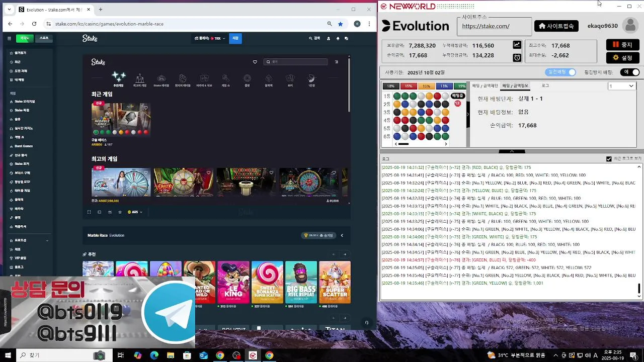This screenshot has width=644, height=362.
Task: Open a new Chrome tab
Action: click(101, 10)
